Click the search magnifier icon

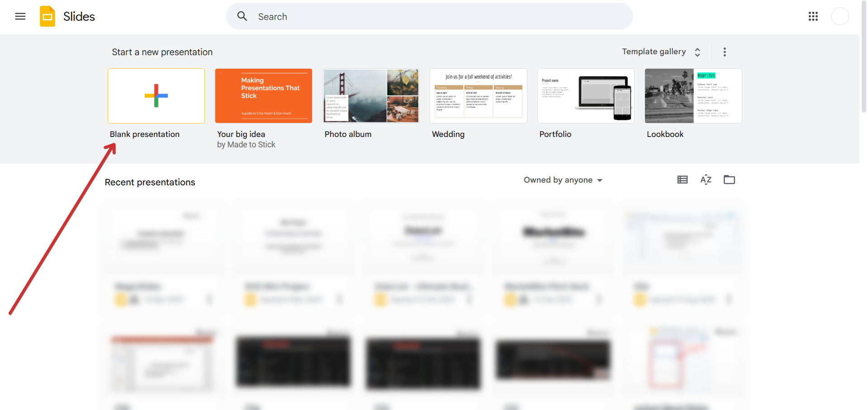click(x=242, y=17)
